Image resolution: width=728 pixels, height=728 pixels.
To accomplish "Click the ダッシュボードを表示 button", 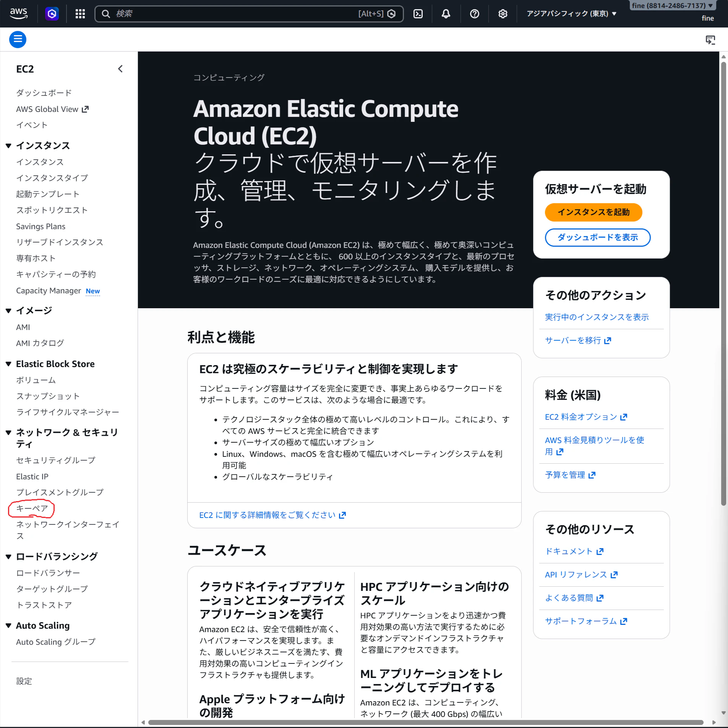I will [598, 238].
